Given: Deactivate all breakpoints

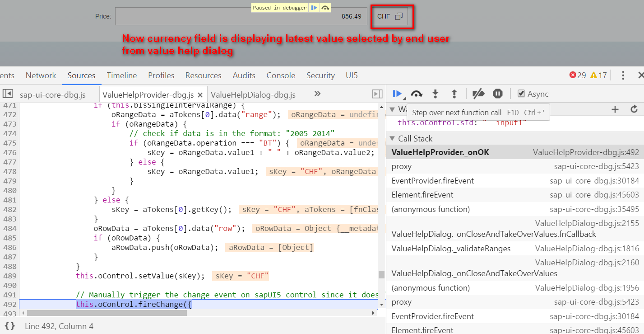Looking at the screenshot, I should tap(478, 94).
